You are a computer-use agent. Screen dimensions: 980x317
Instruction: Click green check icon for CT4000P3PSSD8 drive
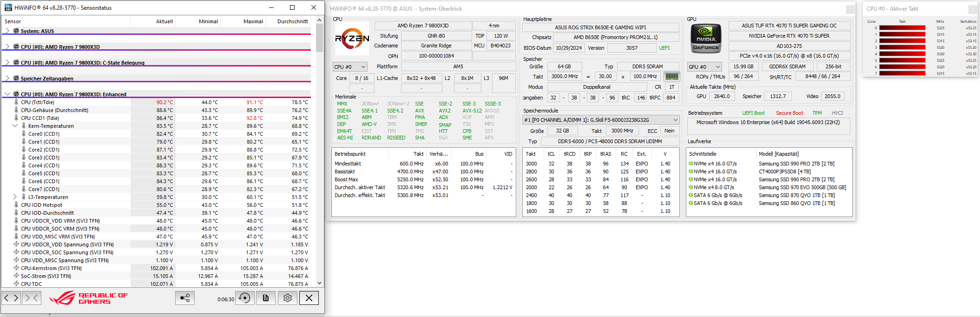coord(691,172)
